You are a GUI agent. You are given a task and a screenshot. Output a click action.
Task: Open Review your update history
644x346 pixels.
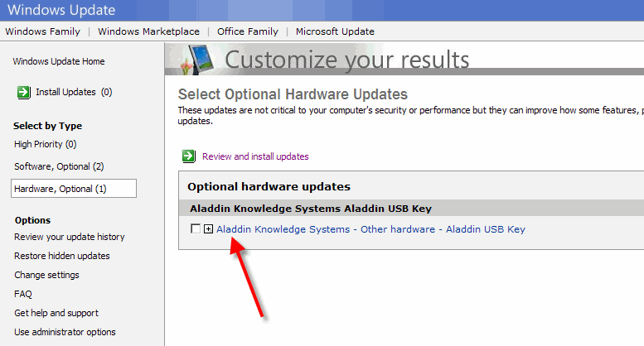point(70,237)
